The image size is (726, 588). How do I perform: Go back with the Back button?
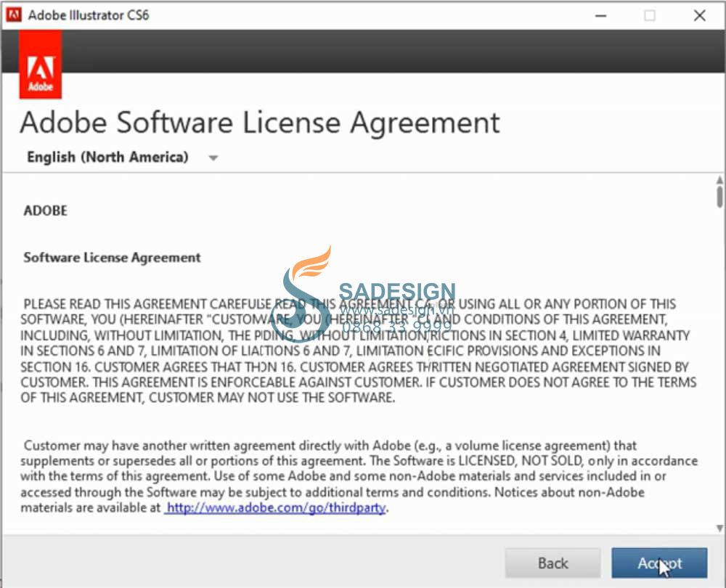click(x=552, y=563)
